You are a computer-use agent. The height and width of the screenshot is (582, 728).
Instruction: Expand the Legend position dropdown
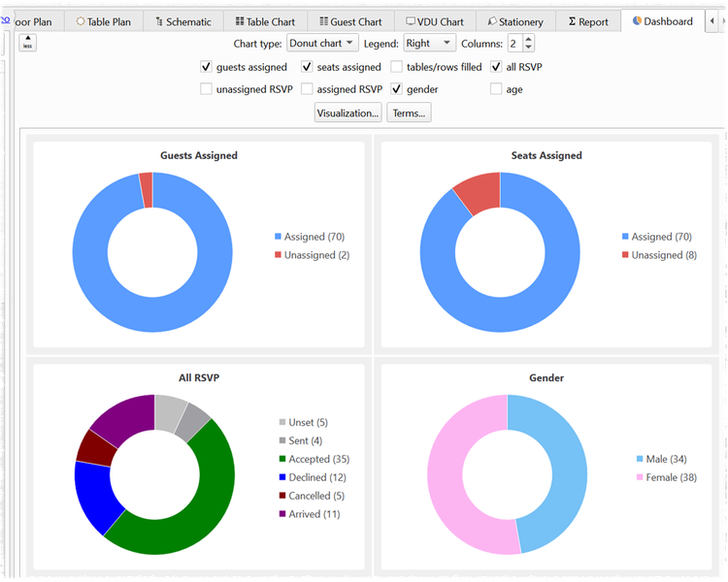coord(429,44)
